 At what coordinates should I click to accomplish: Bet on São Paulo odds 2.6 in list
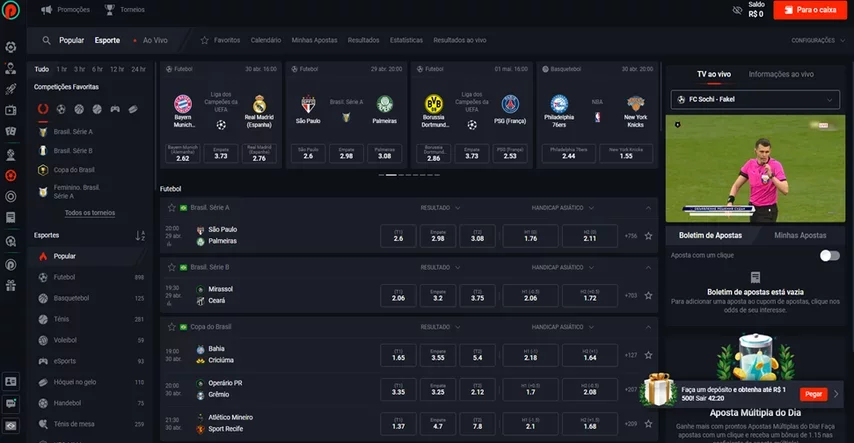[x=398, y=236]
